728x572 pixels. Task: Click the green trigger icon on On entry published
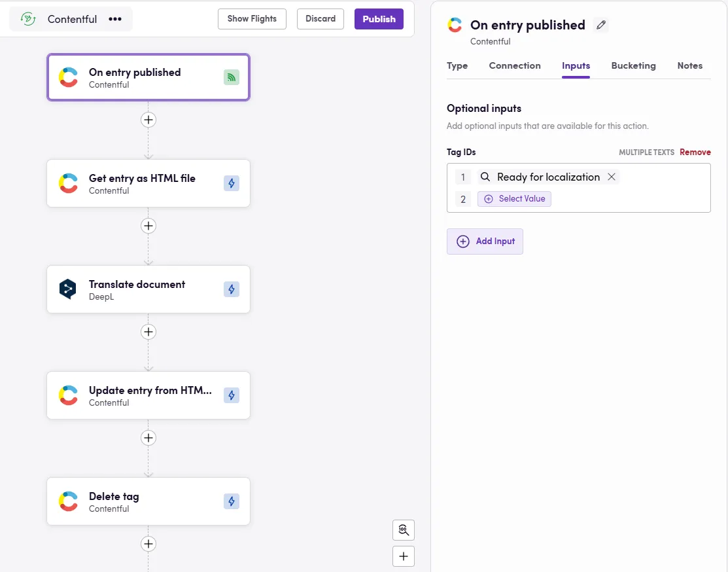coord(232,77)
